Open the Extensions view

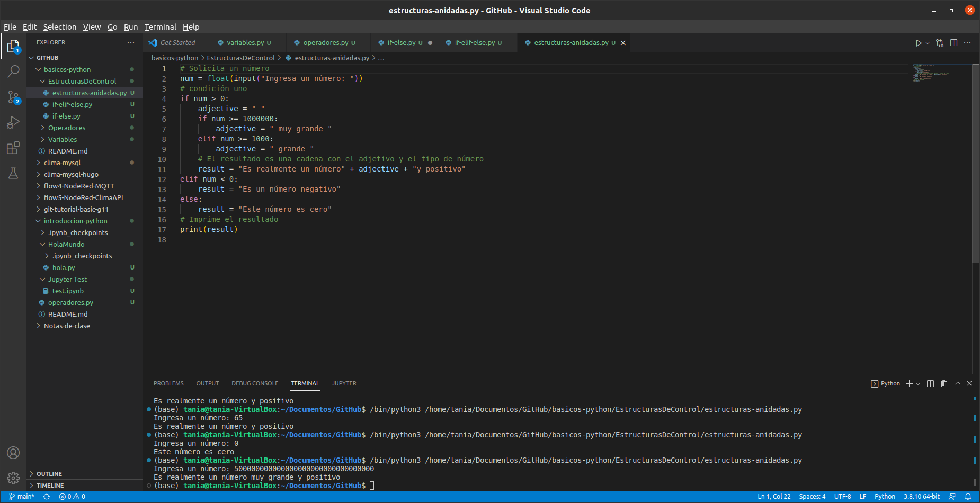click(x=13, y=148)
